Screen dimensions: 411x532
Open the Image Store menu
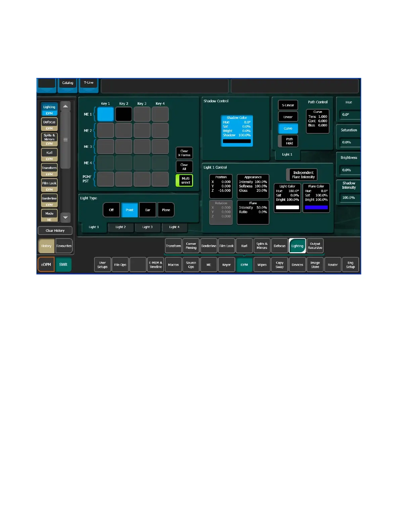coord(315,265)
